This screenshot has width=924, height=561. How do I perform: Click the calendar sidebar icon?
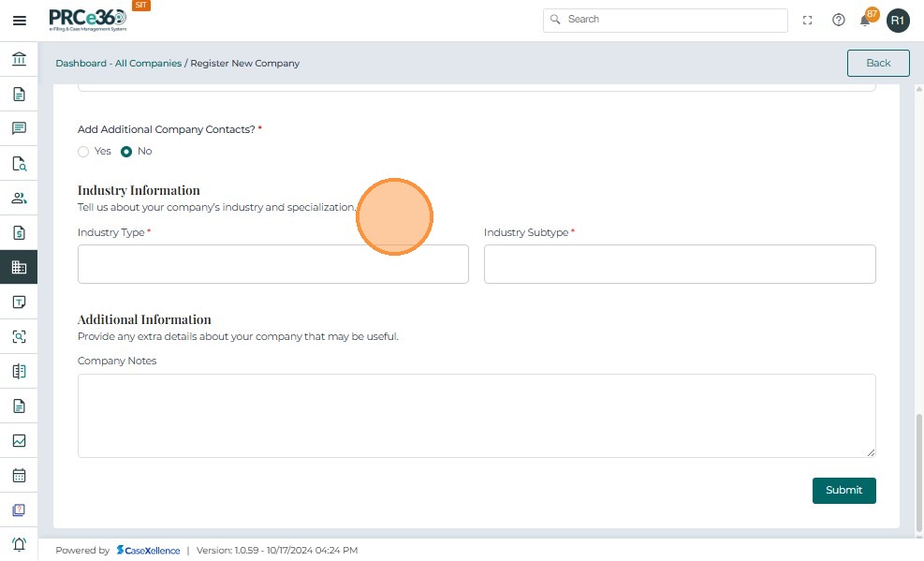(x=19, y=475)
